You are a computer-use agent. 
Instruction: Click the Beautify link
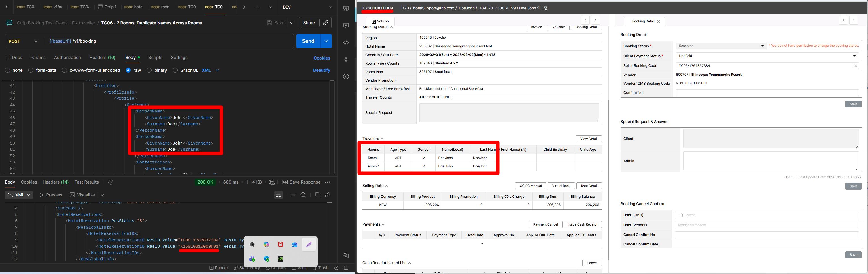coord(321,70)
